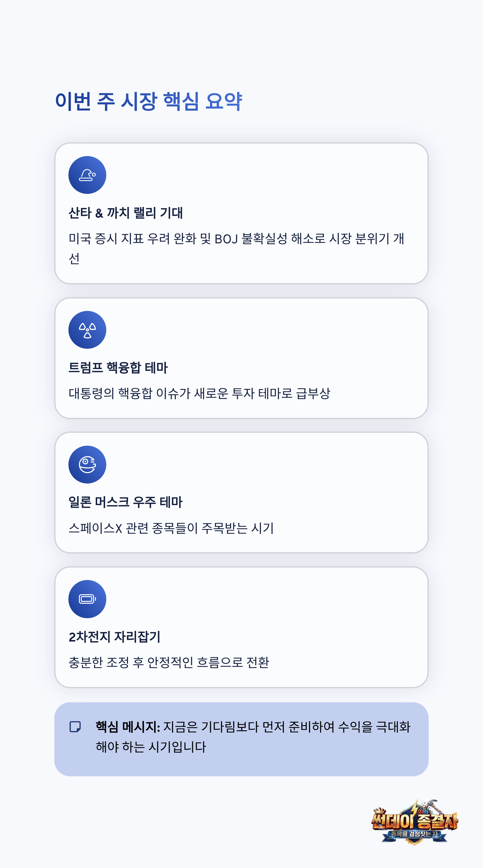This screenshot has height=868, width=483.
Task: Click the bold 핵심 메시지: label
Action: point(128,727)
